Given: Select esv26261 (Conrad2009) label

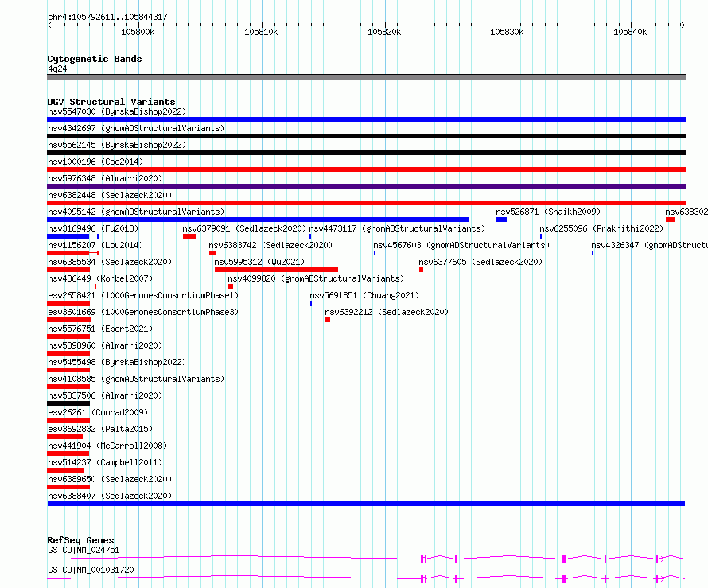Looking at the screenshot, I should tap(98, 412).
